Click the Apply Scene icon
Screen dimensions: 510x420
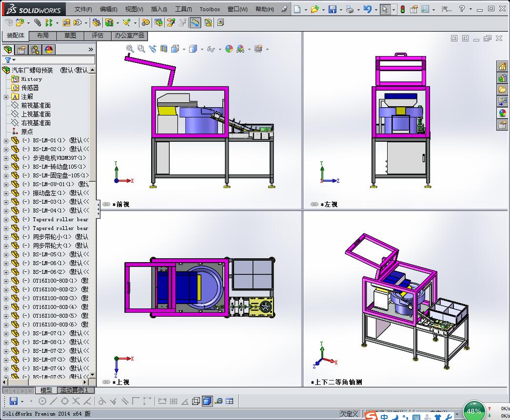(x=240, y=49)
